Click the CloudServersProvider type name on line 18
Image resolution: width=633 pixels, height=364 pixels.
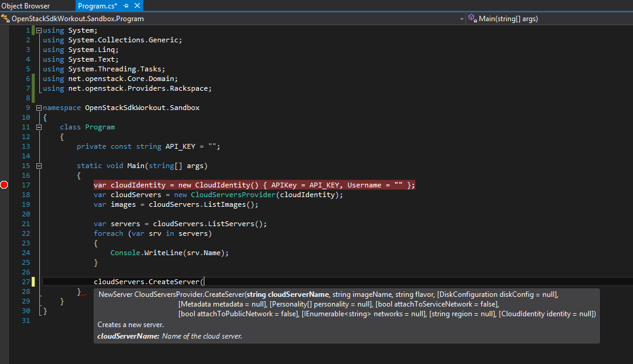click(x=233, y=195)
